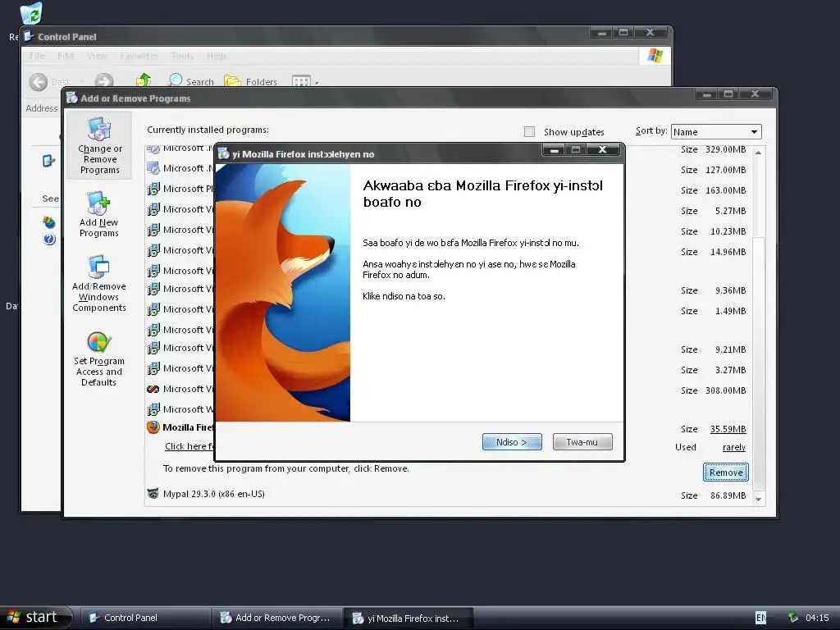This screenshot has height=630, width=840.
Task: Click the Start button
Action: click(35, 617)
